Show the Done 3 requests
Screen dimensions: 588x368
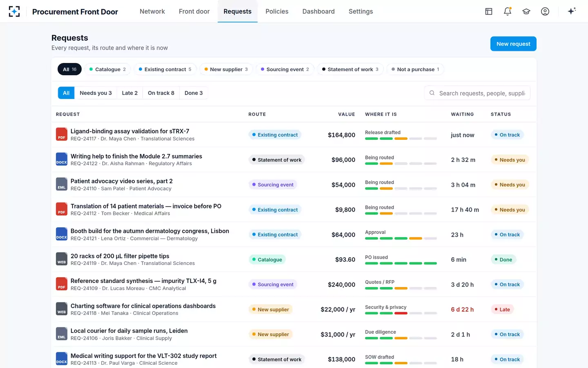pyautogui.click(x=194, y=93)
